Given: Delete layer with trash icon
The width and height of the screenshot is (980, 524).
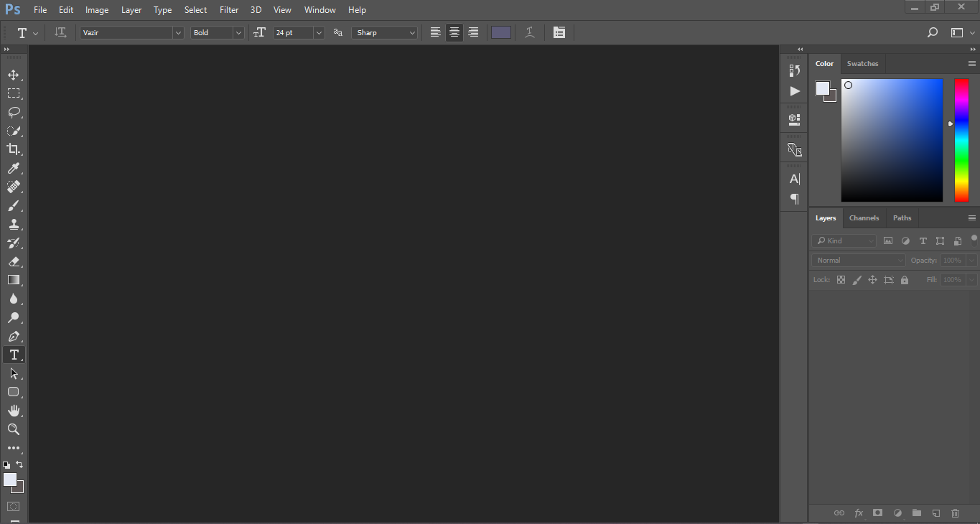Looking at the screenshot, I should [x=955, y=513].
